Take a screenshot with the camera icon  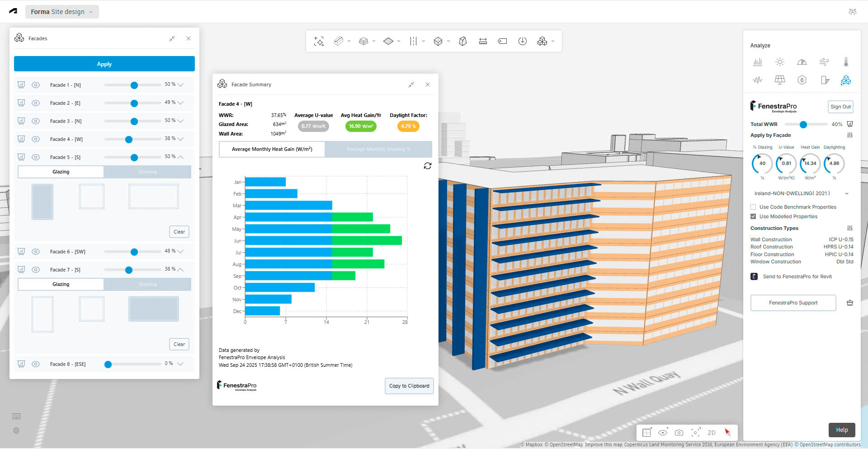tap(679, 433)
